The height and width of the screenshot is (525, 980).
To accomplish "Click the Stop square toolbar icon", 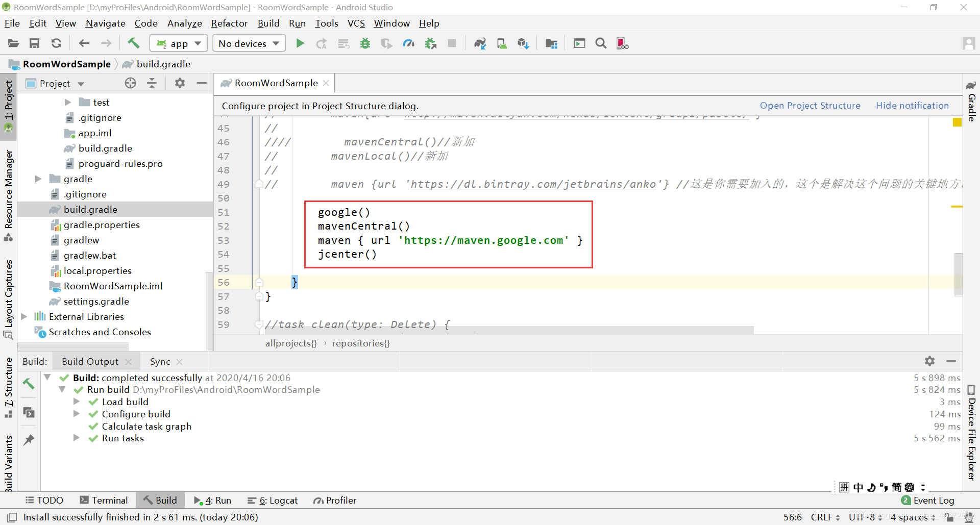I will tap(452, 43).
